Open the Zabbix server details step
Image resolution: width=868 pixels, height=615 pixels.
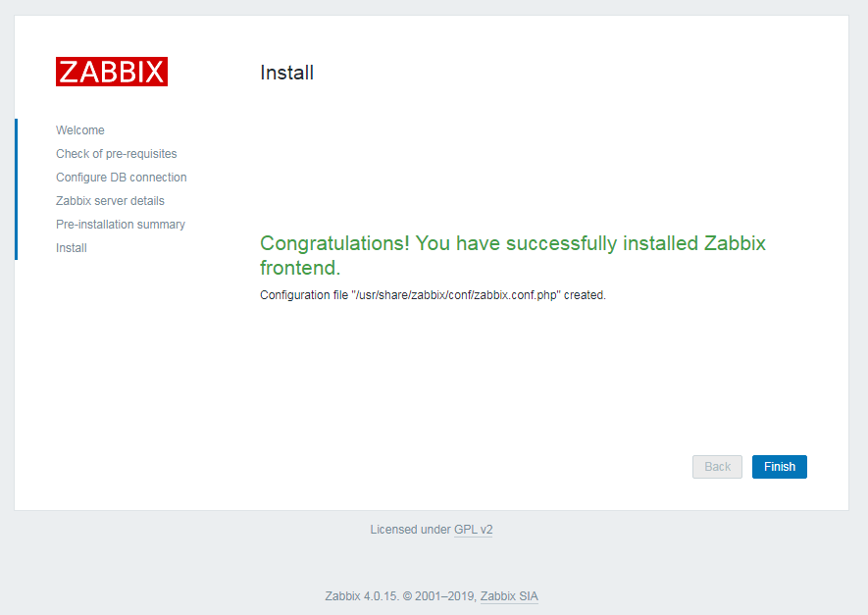[x=110, y=200]
